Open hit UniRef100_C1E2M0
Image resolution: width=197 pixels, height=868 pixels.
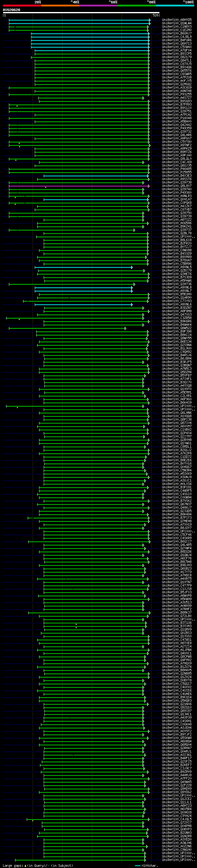177,30
